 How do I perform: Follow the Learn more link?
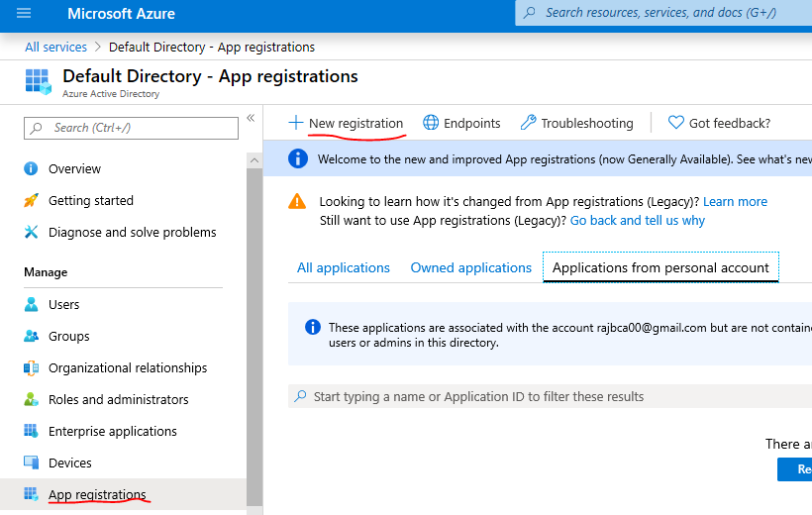coord(736,202)
